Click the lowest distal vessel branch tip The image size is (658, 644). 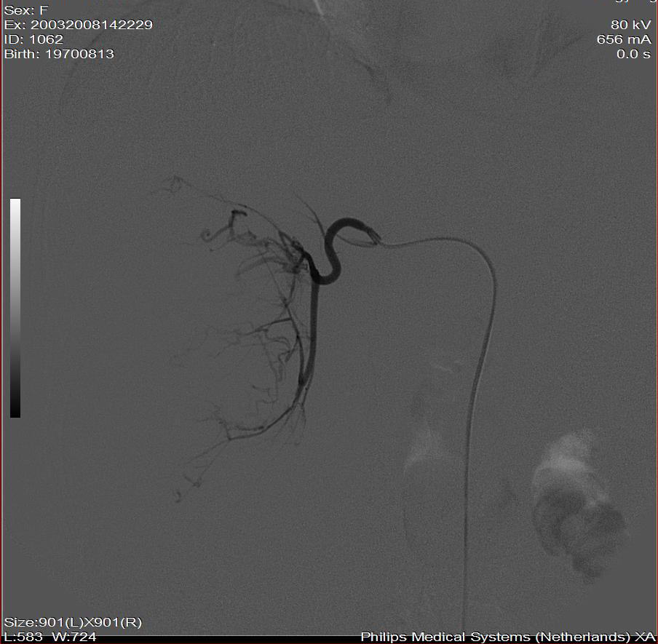(177, 496)
